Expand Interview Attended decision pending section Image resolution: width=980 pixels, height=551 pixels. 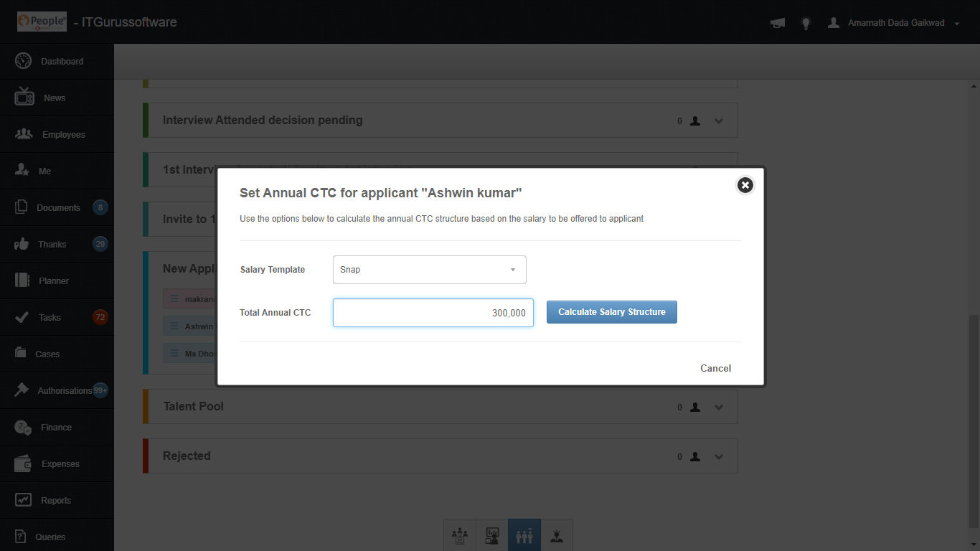tap(719, 121)
